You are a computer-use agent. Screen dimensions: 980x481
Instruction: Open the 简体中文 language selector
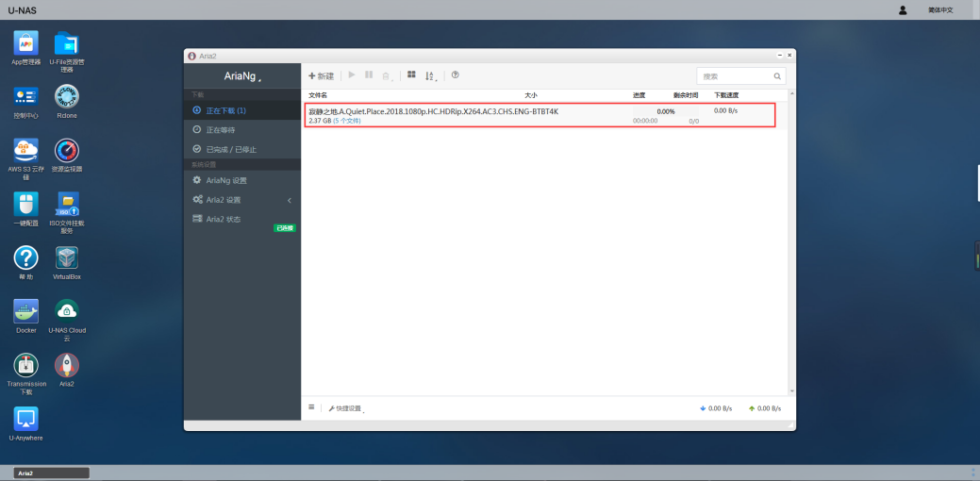click(940, 10)
